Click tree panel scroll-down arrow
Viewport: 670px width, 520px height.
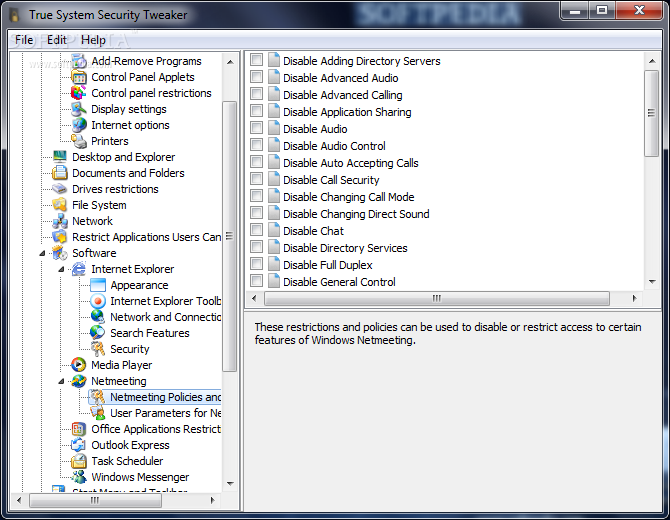click(x=230, y=484)
